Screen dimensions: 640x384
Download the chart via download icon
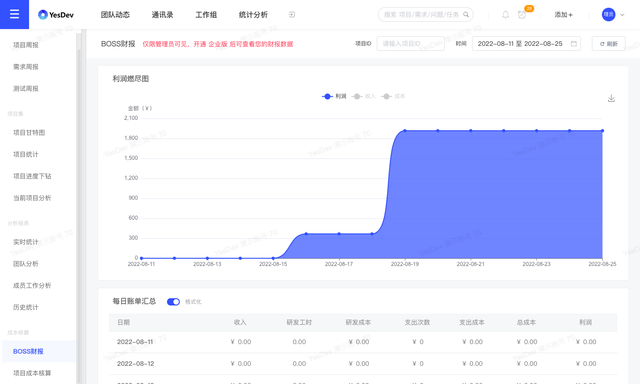click(x=611, y=98)
